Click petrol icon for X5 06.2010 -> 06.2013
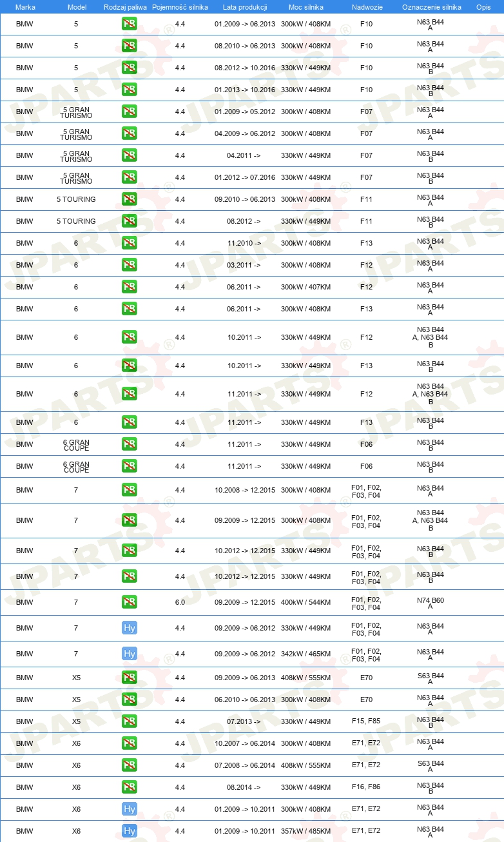The width and height of the screenshot is (504, 842). 129,700
